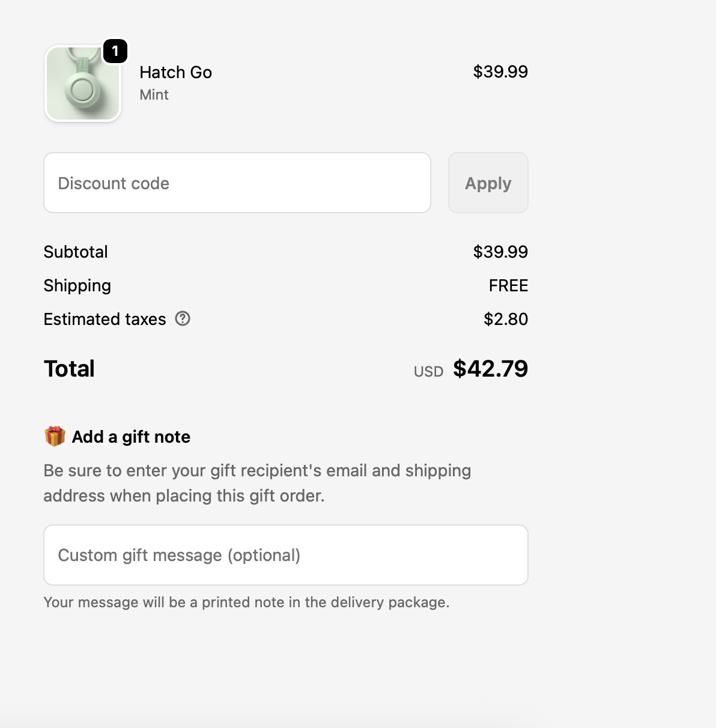Click the Add a gift note heading
The height and width of the screenshot is (728, 716).
131,437
